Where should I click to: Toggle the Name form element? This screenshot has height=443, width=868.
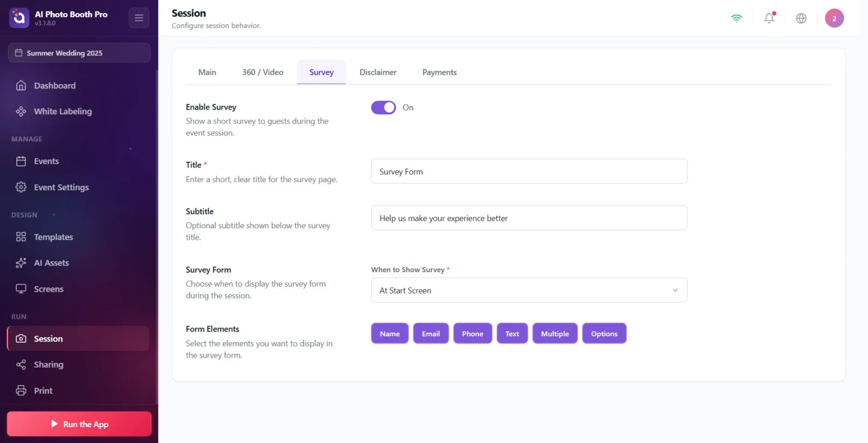[x=390, y=333]
